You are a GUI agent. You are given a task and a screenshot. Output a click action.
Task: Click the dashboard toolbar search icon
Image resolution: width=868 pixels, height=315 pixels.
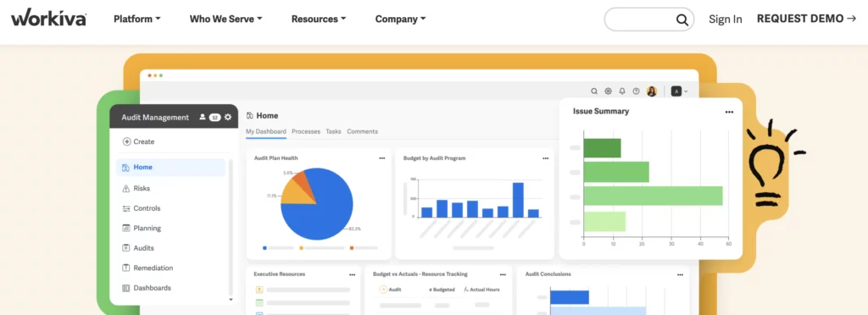tap(594, 91)
